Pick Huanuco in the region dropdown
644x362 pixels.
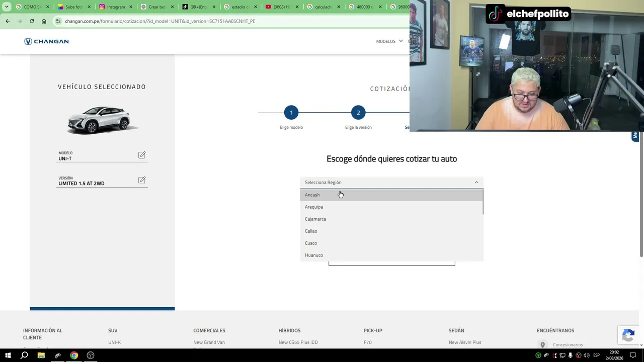pos(391,255)
